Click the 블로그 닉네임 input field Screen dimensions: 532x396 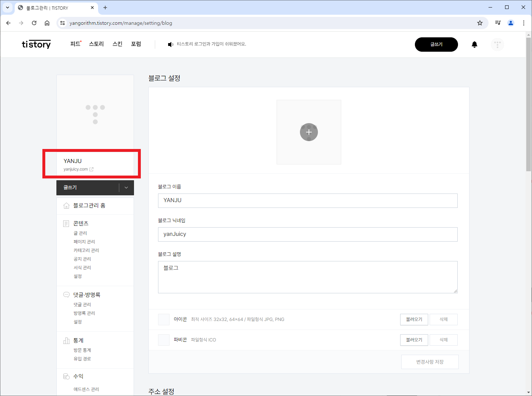pos(308,234)
